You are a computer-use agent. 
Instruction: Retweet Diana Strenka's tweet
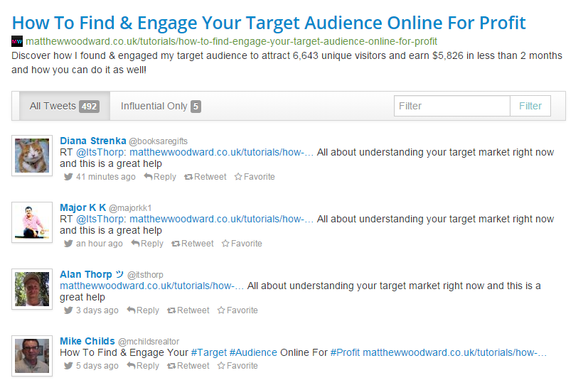(x=205, y=177)
